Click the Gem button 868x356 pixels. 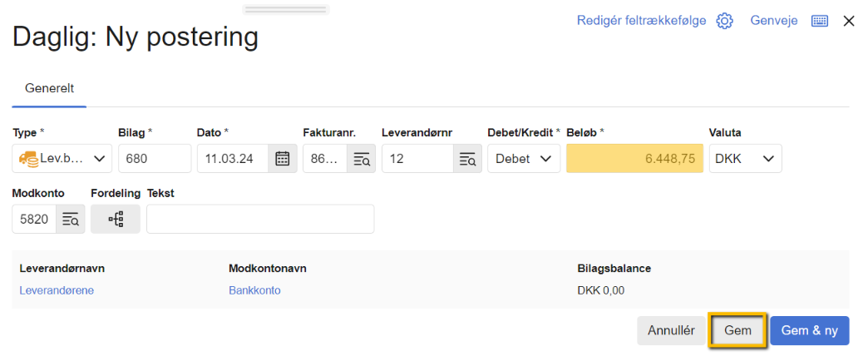coord(737,330)
